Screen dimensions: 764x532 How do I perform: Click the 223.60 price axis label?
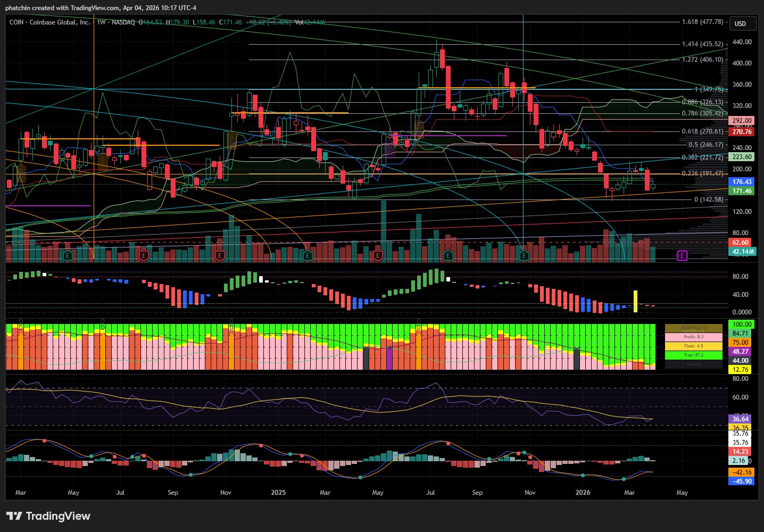click(742, 157)
